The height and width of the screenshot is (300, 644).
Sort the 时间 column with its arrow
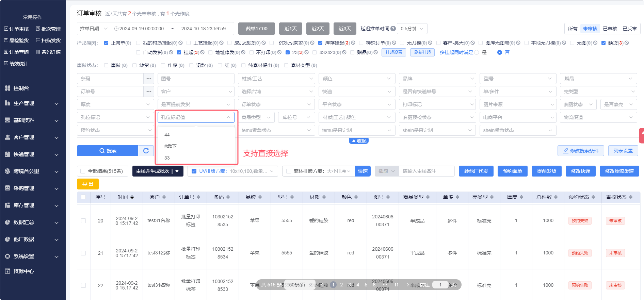(132, 197)
